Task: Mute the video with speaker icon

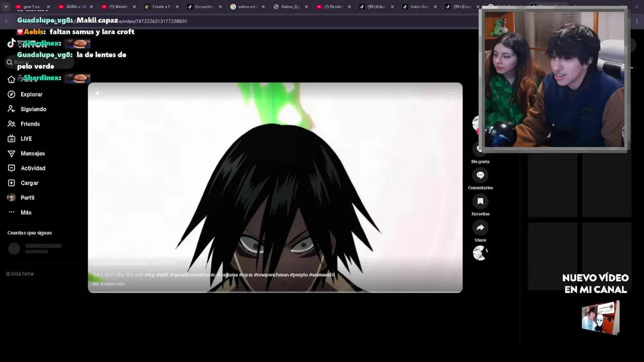Action: point(99,93)
